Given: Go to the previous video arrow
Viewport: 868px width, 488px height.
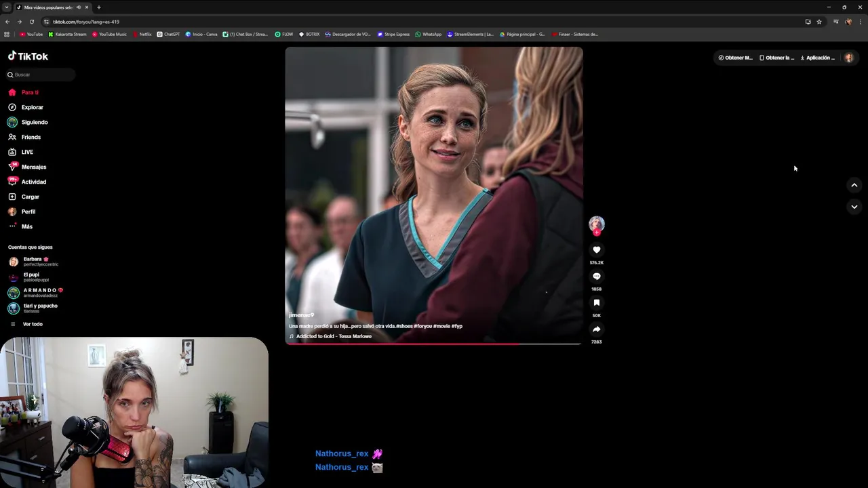Looking at the screenshot, I should (x=854, y=185).
